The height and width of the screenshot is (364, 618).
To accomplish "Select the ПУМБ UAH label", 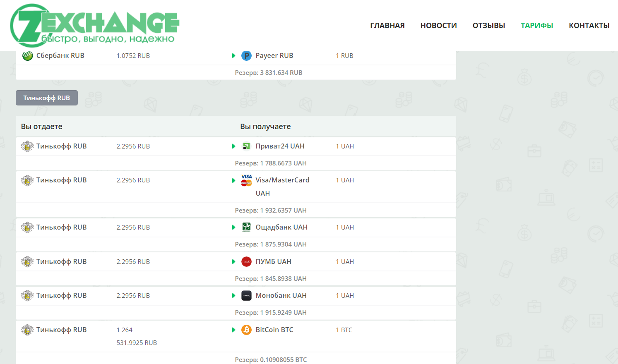I will coord(273,262).
